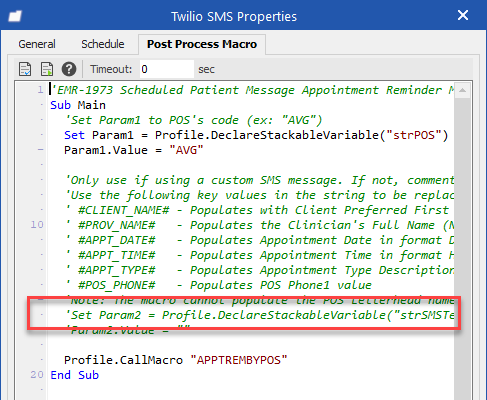The image size is (487, 400).
Task: Close the Twilio SMS Properties dialog
Action: (463, 15)
